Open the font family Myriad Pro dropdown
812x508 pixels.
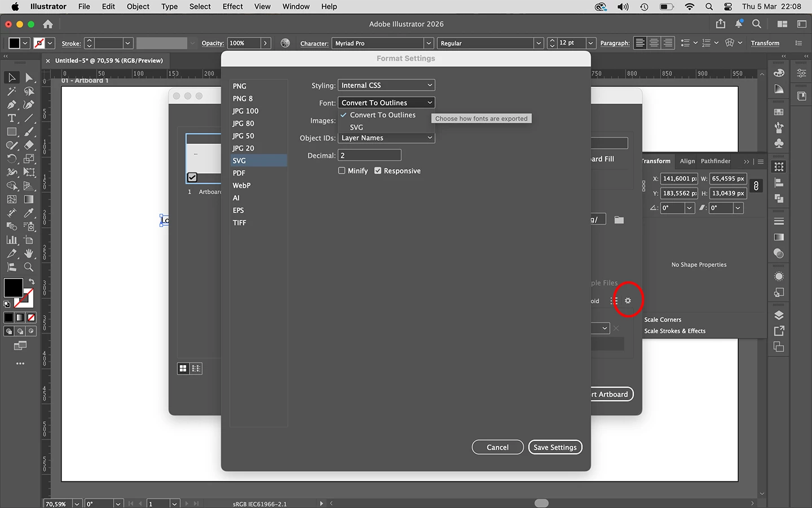pyautogui.click(x=429, y=43)
